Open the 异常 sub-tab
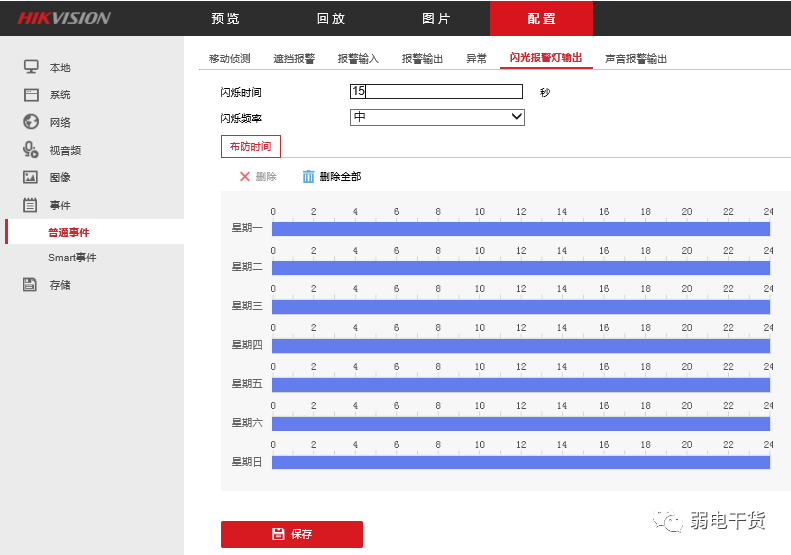The image size is (791, 555). tap(476, 59)
